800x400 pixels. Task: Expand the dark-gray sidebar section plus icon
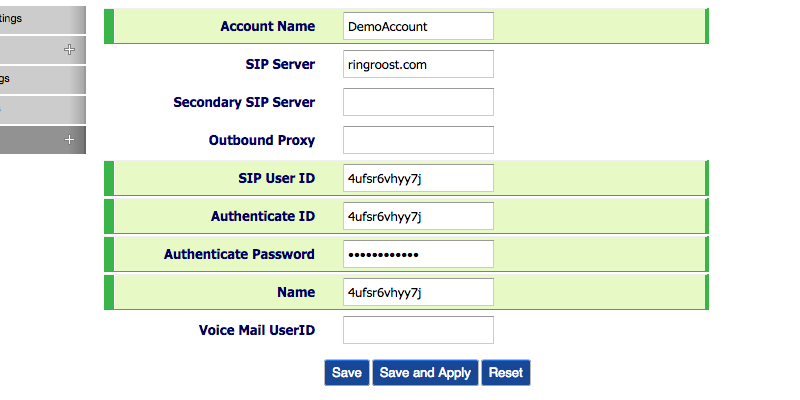point(69,140)
